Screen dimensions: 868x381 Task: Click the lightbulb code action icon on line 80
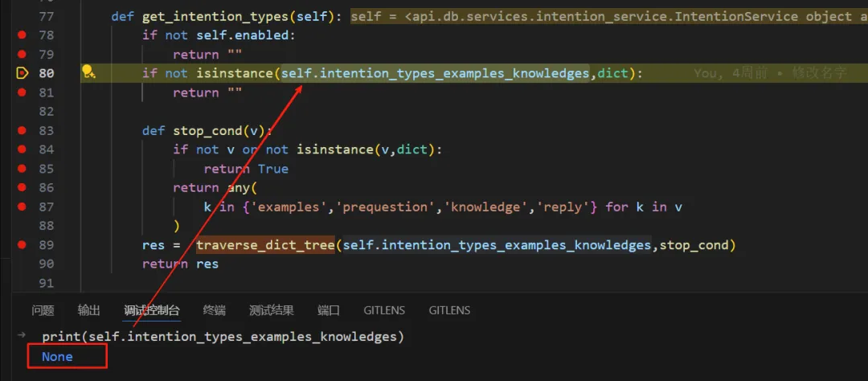tap(88, 72)
